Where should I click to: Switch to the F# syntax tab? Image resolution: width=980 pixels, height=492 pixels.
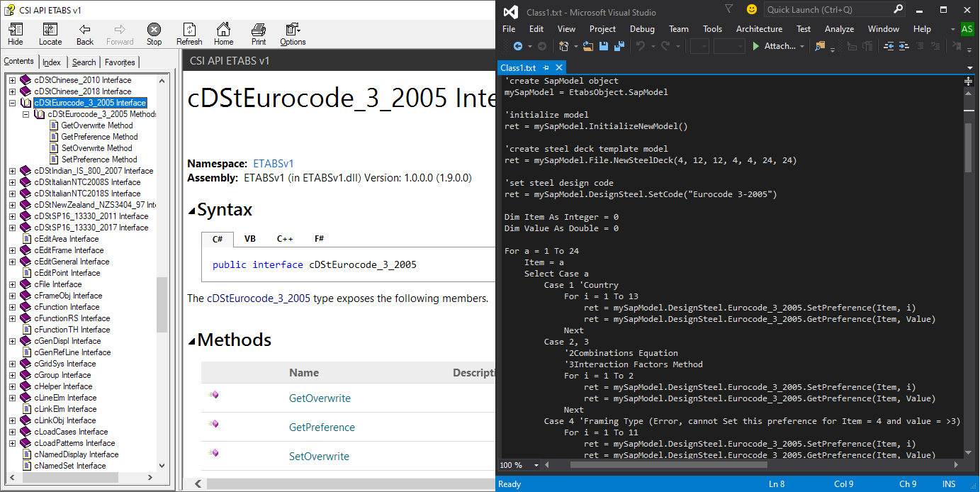320,239
